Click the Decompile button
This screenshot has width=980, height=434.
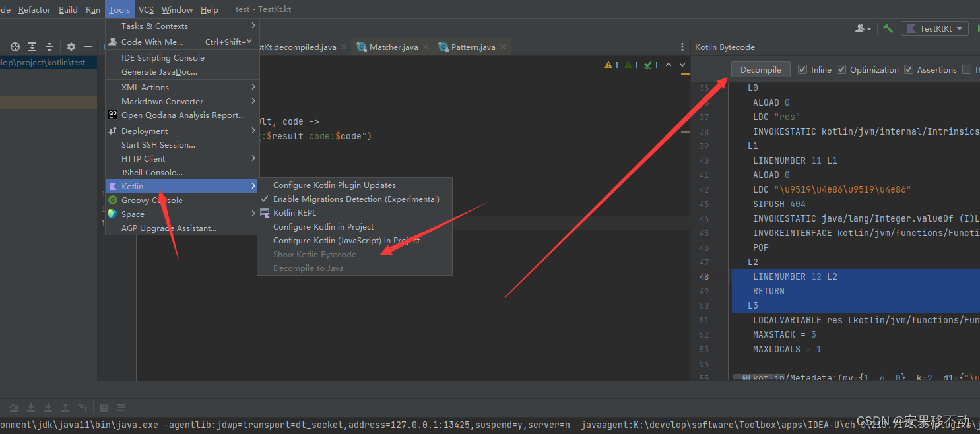point(760,69)
